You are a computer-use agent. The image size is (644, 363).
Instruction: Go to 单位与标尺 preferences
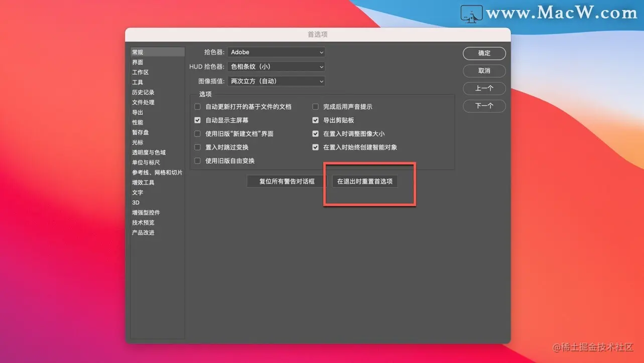pyautogui.click(x=158, y=162)
